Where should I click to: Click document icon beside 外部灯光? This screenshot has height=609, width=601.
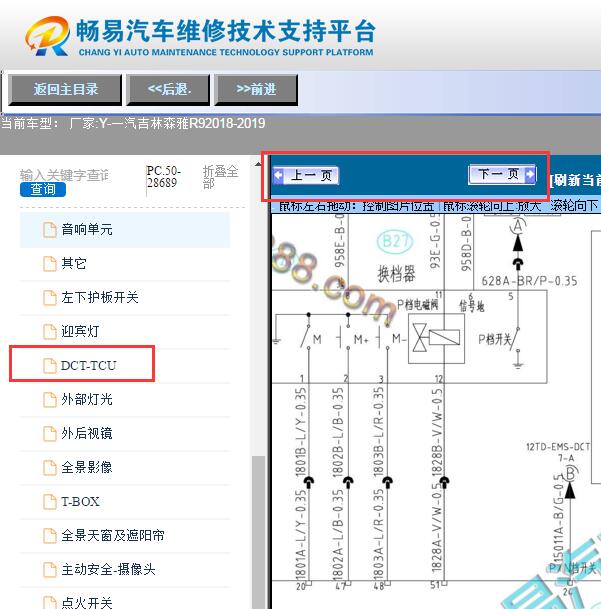coord(49,399)
